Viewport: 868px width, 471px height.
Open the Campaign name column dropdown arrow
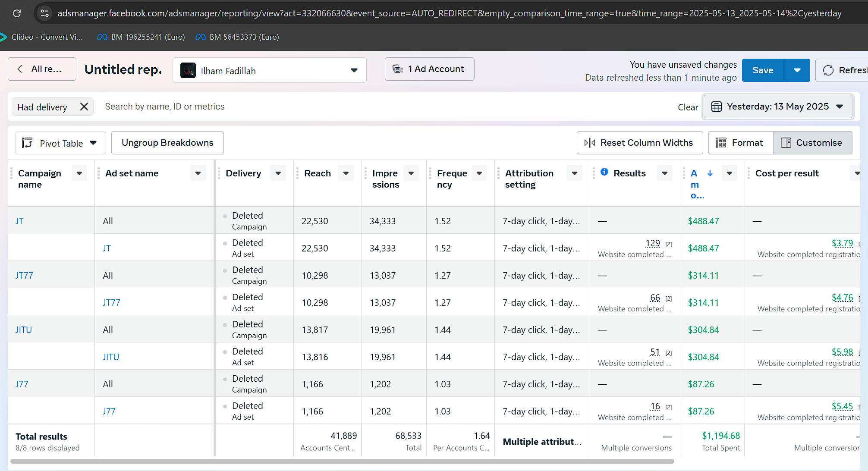coord(79,173)
